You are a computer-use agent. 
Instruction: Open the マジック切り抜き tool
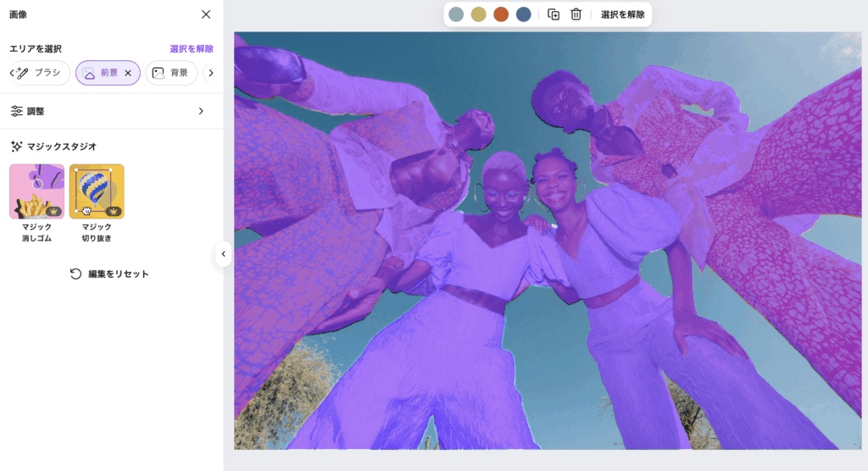(x=97, y=191)
